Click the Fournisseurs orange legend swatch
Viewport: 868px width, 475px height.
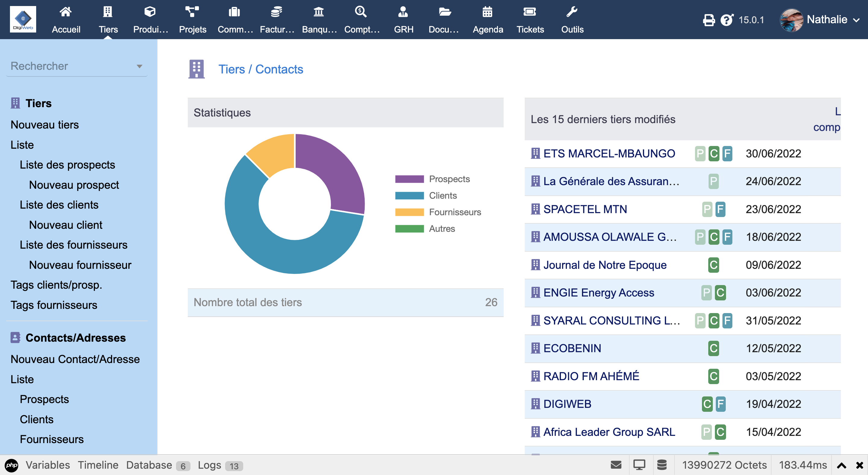pos(409,212)
